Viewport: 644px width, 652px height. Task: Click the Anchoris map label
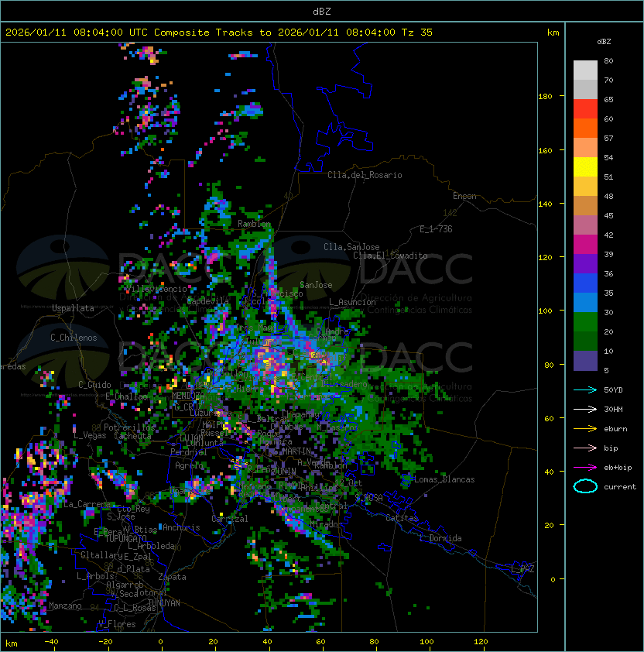click(181, 527)
